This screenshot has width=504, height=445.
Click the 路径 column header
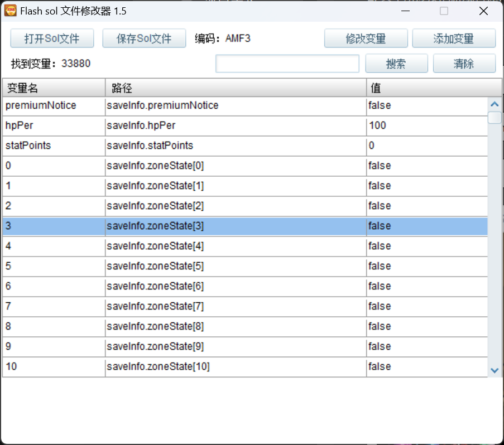(x=236, y=88)
